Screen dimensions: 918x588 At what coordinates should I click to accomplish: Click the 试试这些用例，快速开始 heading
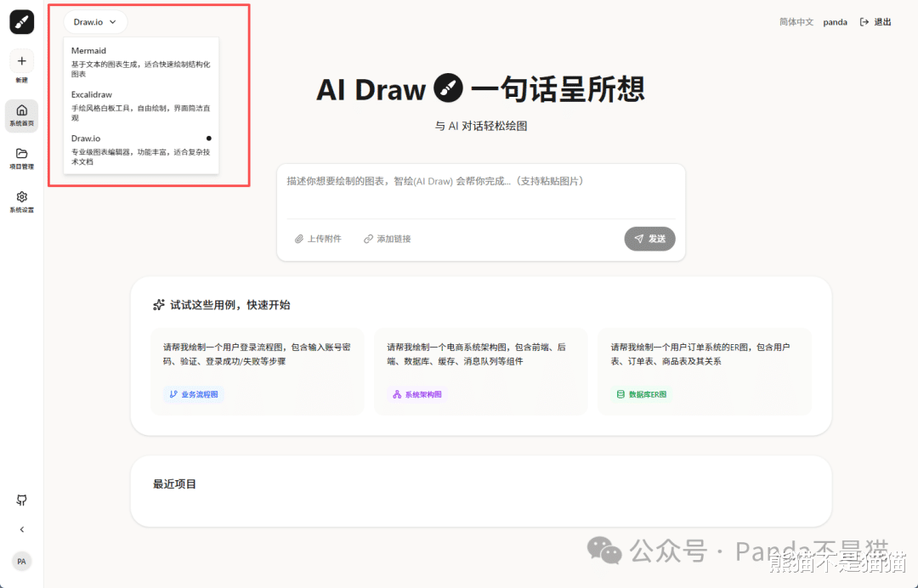[x=230, y=305]
